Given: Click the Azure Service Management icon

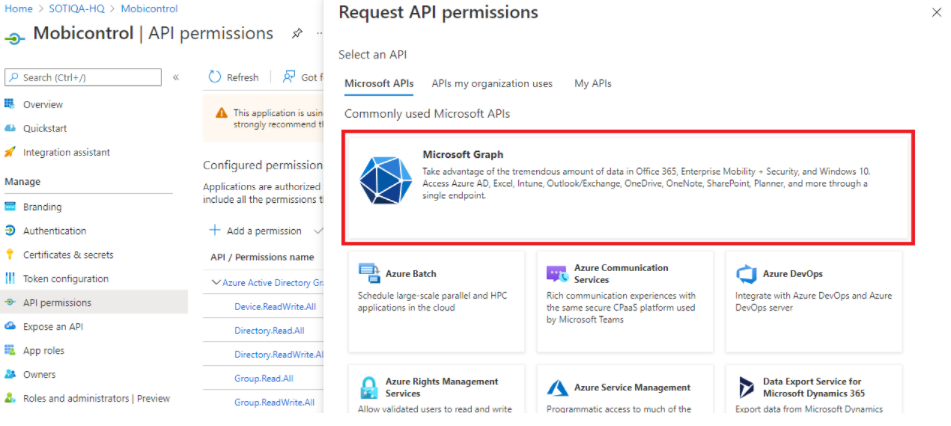Looking at the screenshot, I should point(557,387).
